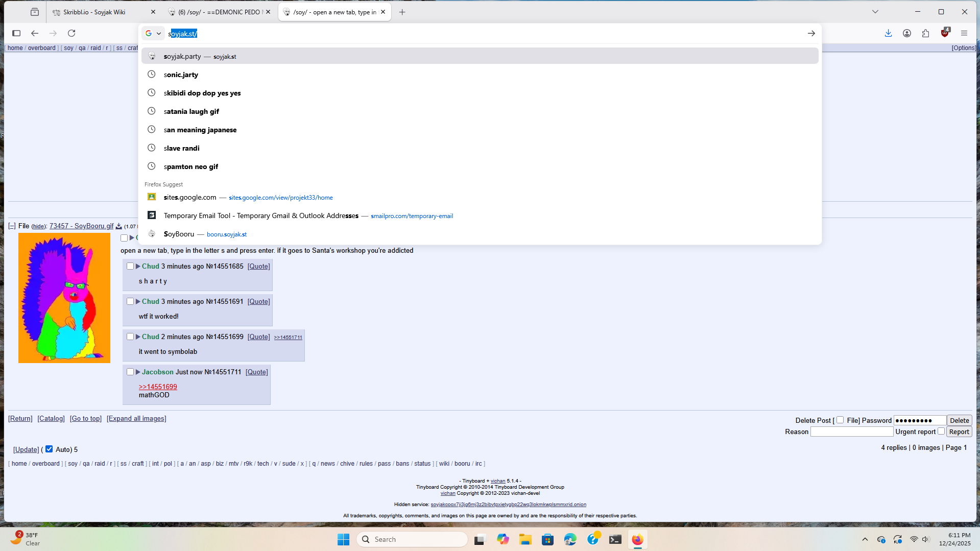Select the 'satania laugh gif' suggestion
This screenshot has width=980, height=551.
[x=192, y=111]
